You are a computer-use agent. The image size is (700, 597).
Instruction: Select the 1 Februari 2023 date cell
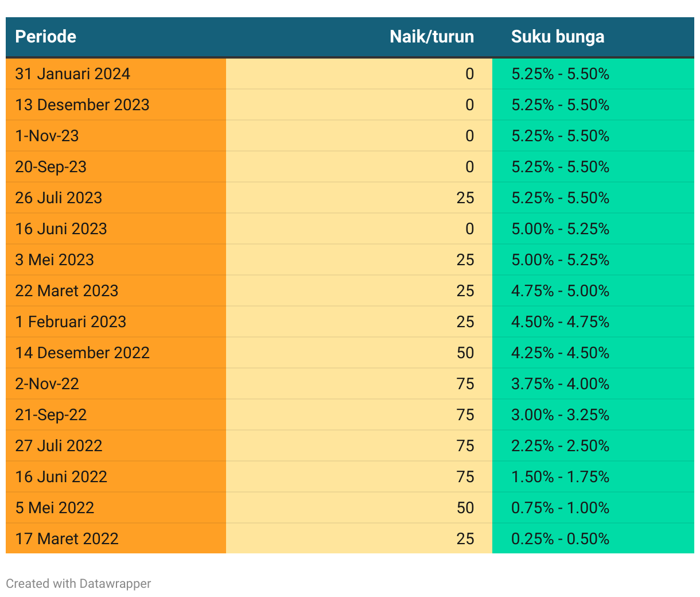tap(71, 322)
